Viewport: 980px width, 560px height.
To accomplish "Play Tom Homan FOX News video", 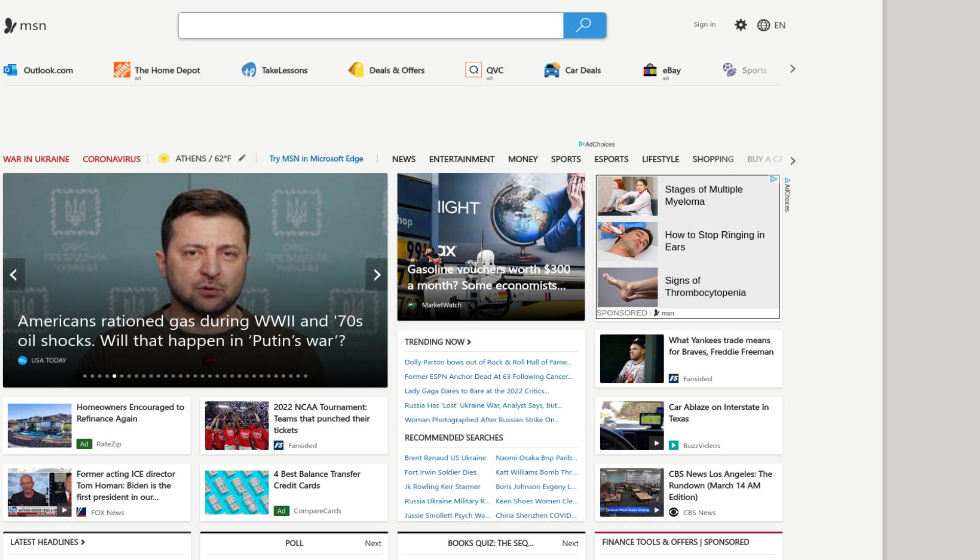I will pyautogui.click(x=64, y=510).
